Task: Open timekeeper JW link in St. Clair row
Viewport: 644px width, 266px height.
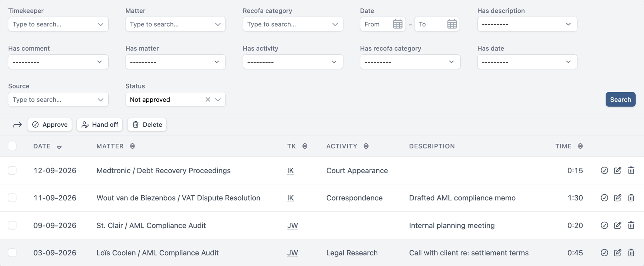Action: tap(292, 225)
